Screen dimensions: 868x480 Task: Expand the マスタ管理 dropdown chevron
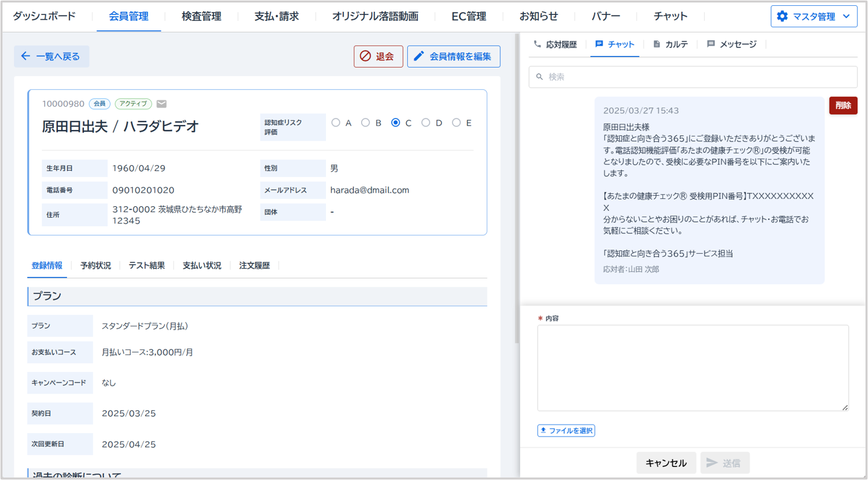tap(846, 16)
